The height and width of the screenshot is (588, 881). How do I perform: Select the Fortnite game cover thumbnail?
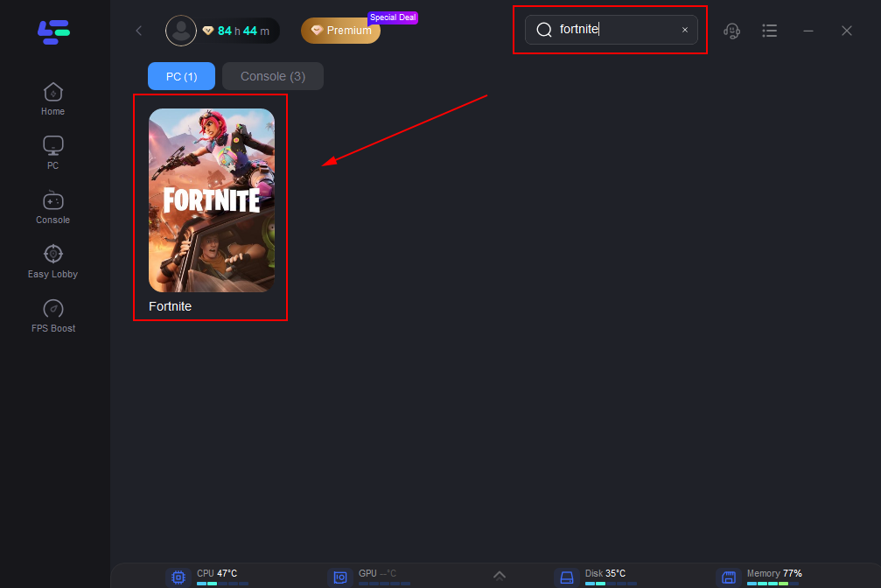point(212,200)
